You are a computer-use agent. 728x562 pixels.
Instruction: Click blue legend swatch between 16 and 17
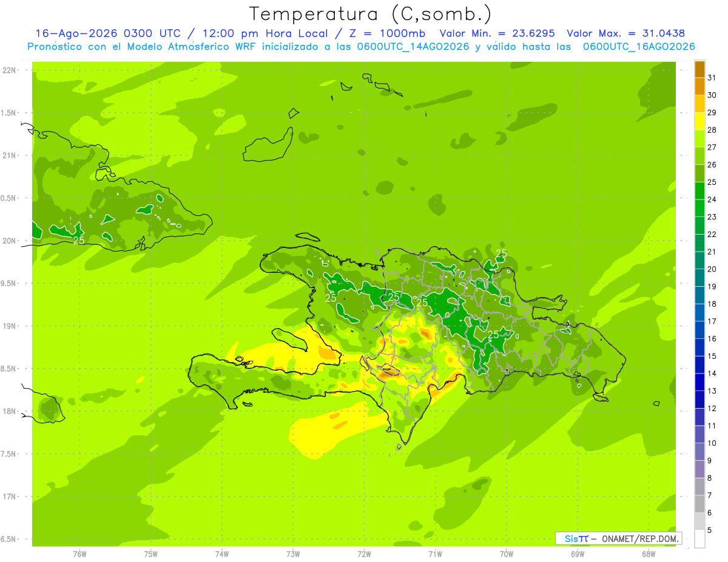tap(699, 330)
